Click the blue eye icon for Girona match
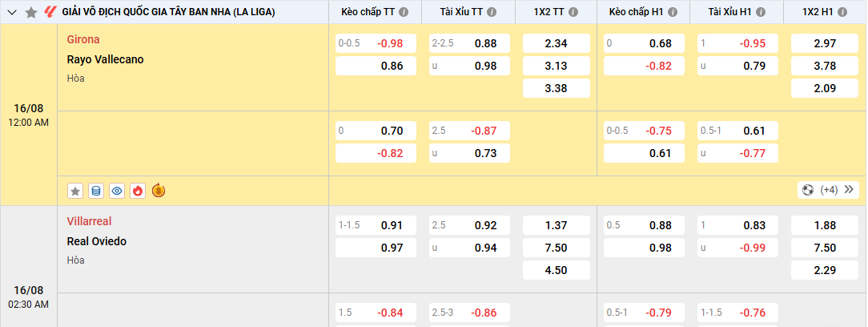This screenshot has width=868, height=327. [117, 192]
